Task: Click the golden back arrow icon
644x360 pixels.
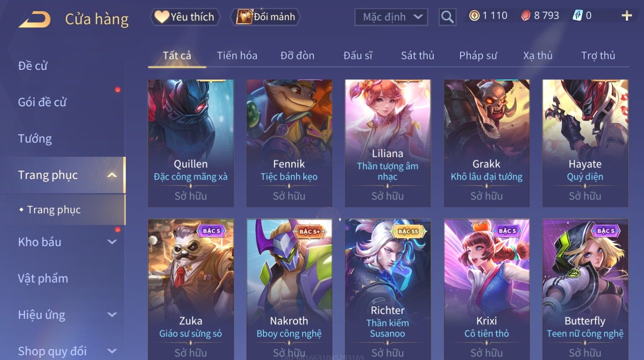Action: pos(35,19)
